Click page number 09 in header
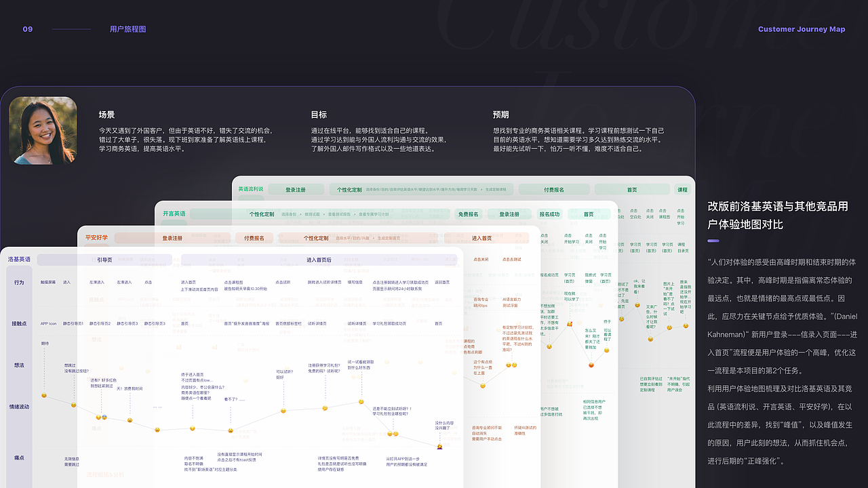 click(28, 29)
